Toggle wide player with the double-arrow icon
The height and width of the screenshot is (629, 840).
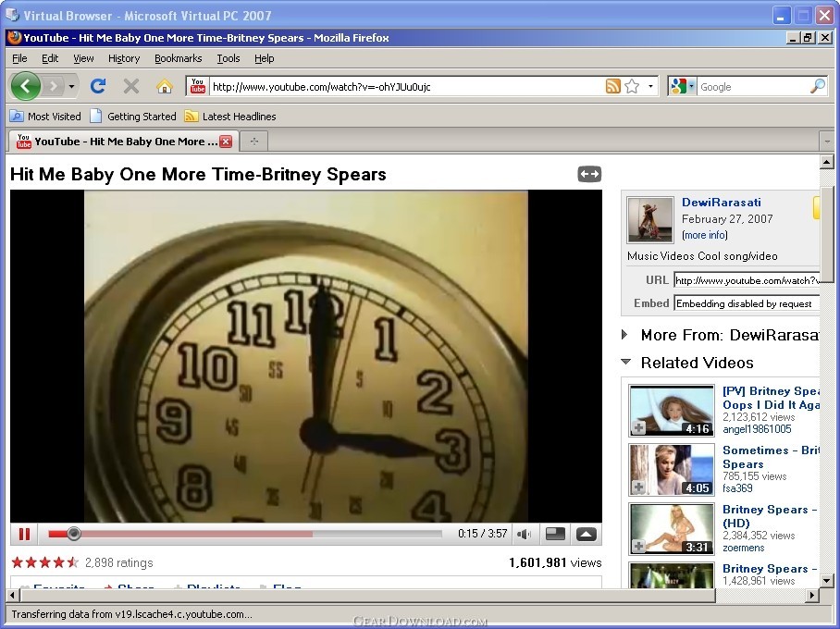589,174
